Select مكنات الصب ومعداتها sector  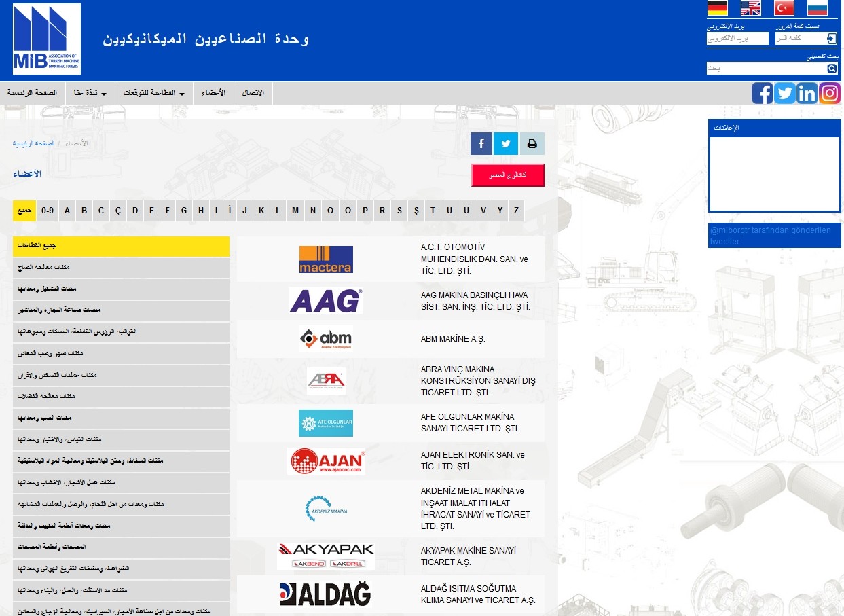click(x=121, y=418)
